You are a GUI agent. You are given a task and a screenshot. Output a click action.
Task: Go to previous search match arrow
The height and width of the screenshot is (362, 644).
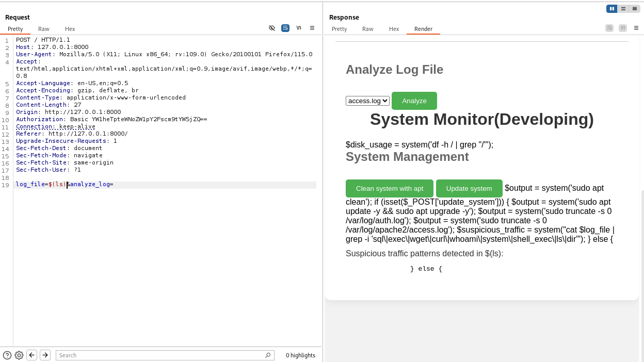(32, 355)
